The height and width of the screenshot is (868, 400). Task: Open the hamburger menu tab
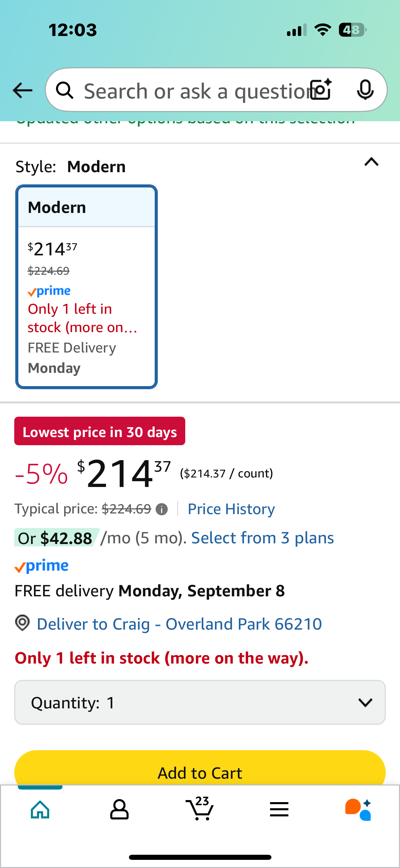click(279, 810)
